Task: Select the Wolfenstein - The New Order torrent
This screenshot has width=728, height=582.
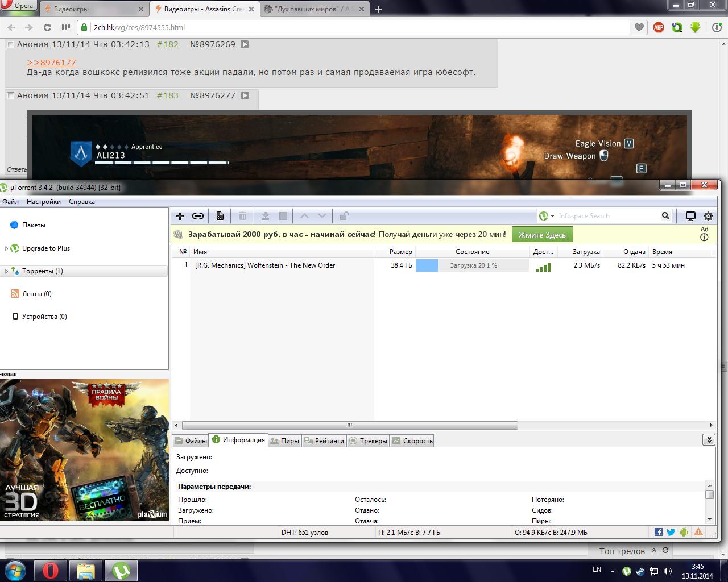Action: [265, 265]
